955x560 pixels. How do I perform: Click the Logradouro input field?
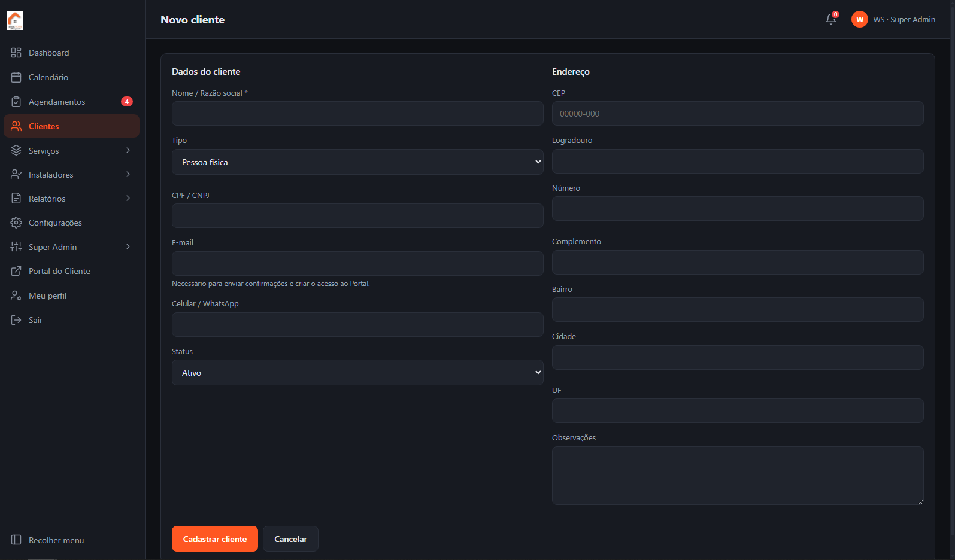738,162
